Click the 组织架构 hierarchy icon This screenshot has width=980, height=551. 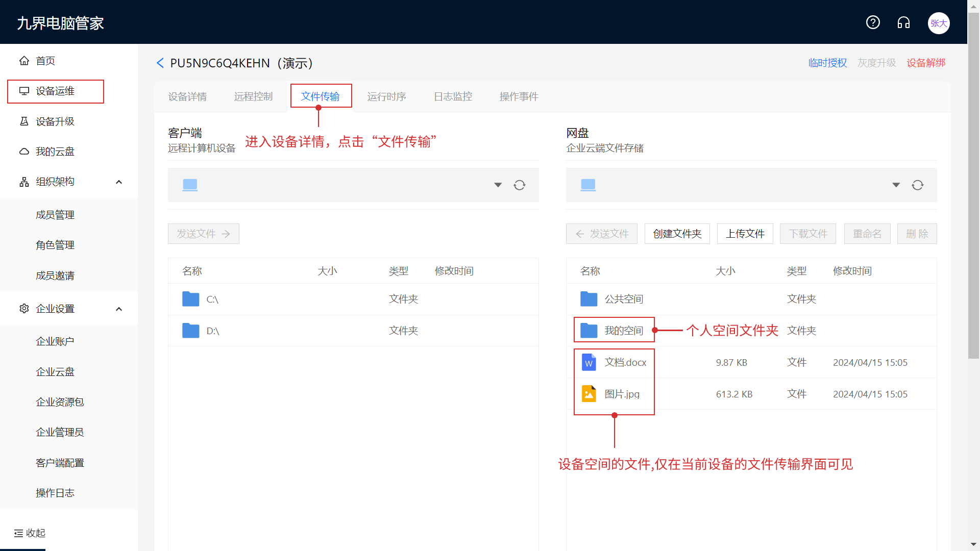coord(24,182)
